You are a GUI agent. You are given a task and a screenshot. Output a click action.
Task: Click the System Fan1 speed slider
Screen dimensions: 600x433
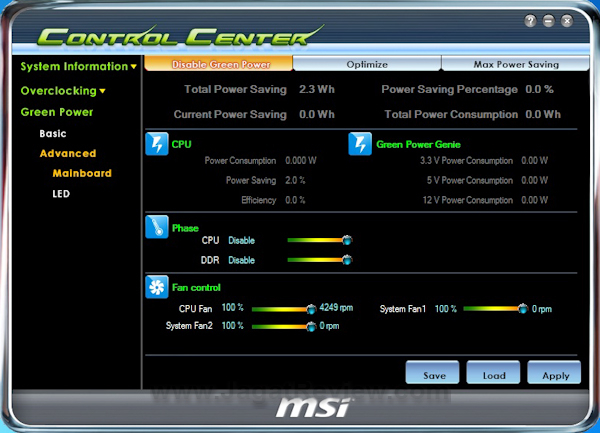tap(496, 309)
